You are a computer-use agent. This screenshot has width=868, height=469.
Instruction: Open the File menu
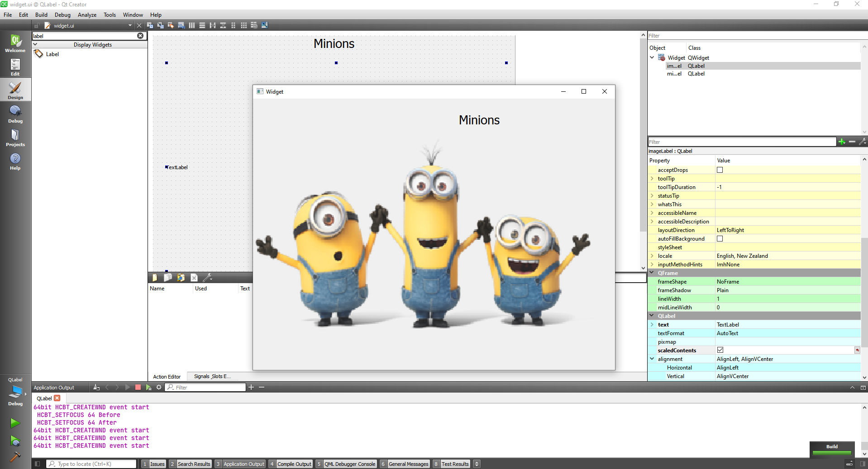coord(8,15)
